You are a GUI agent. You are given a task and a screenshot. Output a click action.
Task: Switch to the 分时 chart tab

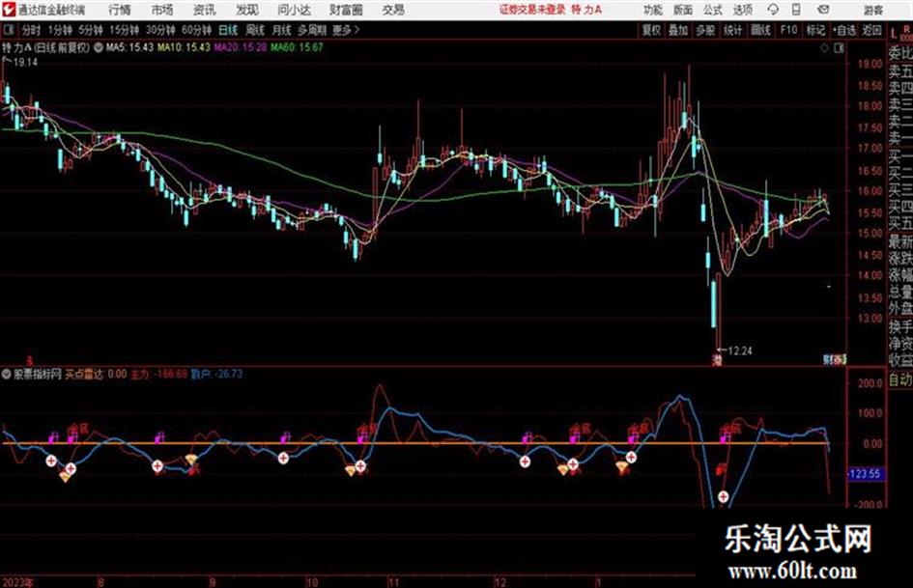(31, 30)
